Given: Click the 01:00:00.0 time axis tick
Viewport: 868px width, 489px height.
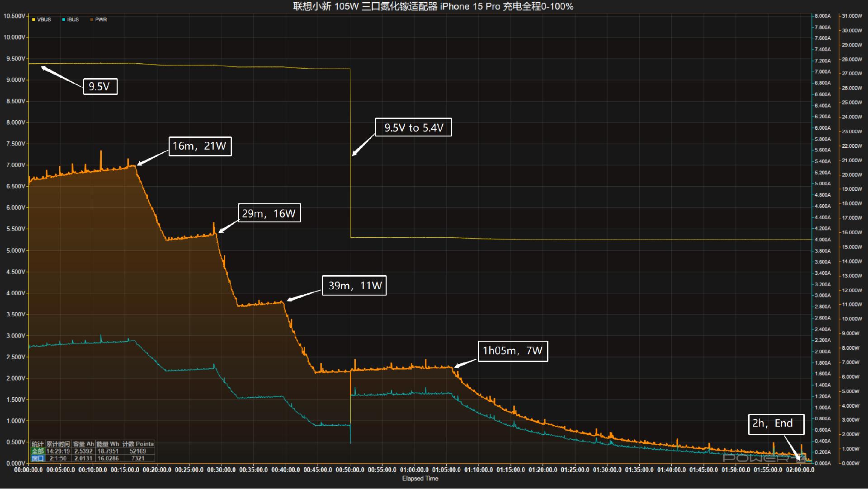Looking at the screenshot, I should pos(414,470).
